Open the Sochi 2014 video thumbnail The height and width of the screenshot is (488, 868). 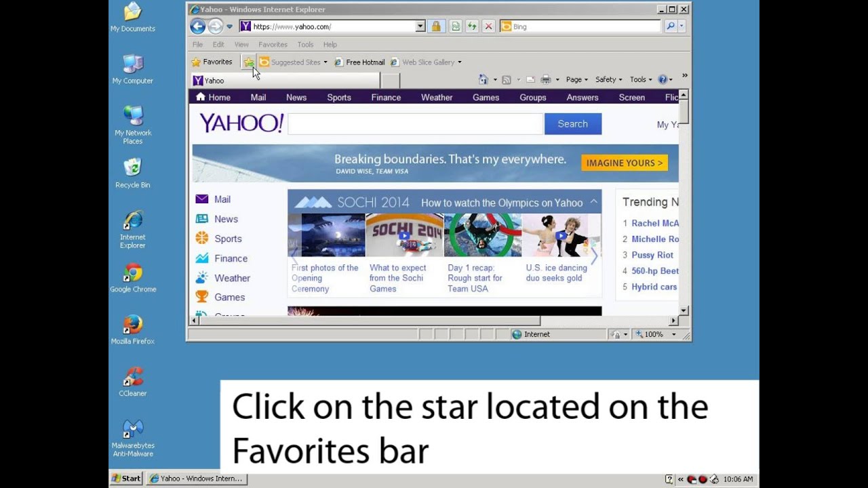[x=405, y=235]
